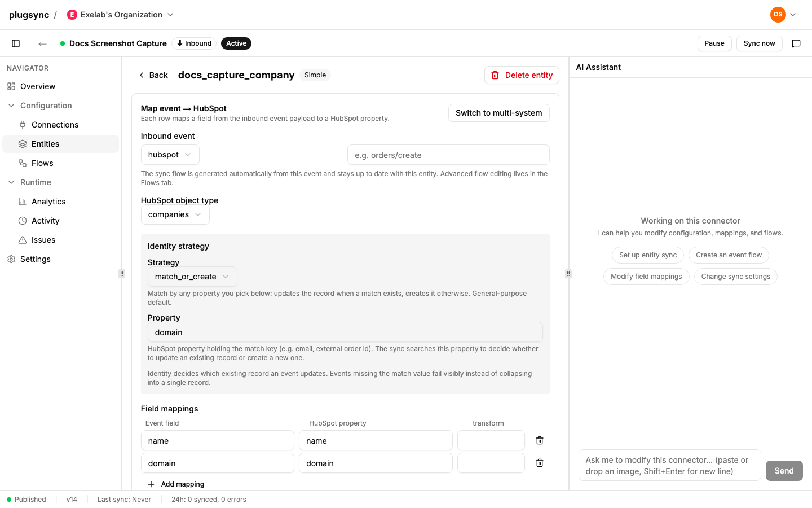
Task: Open the chat bubble icon next to Sync now
Action: point(796,43)
